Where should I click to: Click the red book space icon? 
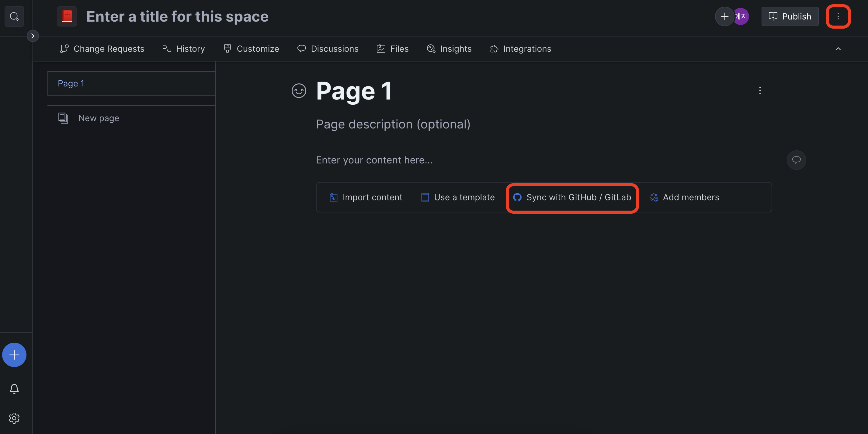pyautogui.click(x=67, y=16)
